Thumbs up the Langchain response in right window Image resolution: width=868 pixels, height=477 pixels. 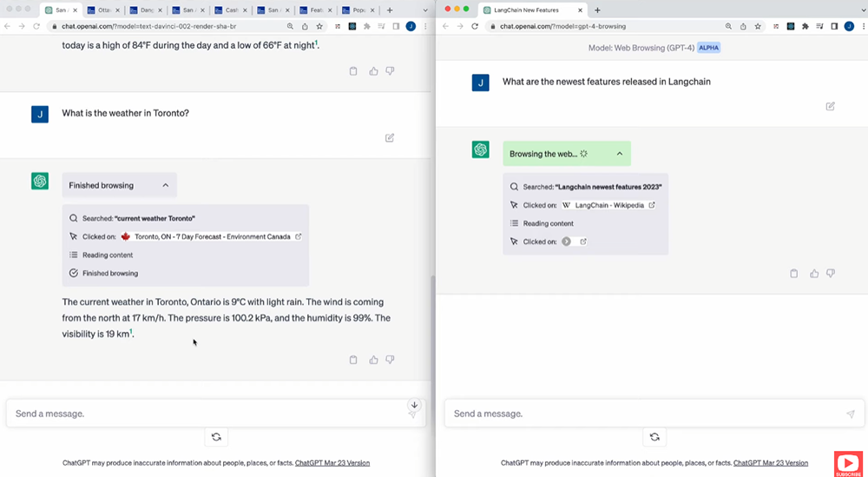[x=814, y=273]
